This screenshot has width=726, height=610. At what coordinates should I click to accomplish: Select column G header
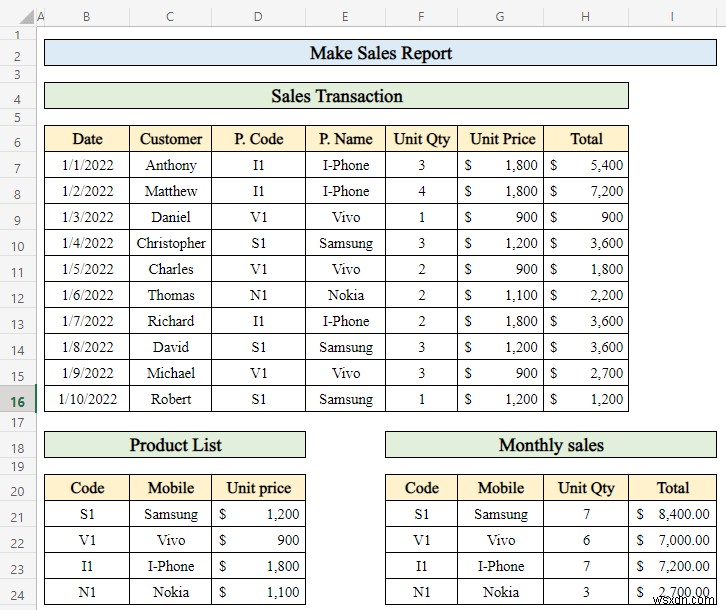point(501,17)
